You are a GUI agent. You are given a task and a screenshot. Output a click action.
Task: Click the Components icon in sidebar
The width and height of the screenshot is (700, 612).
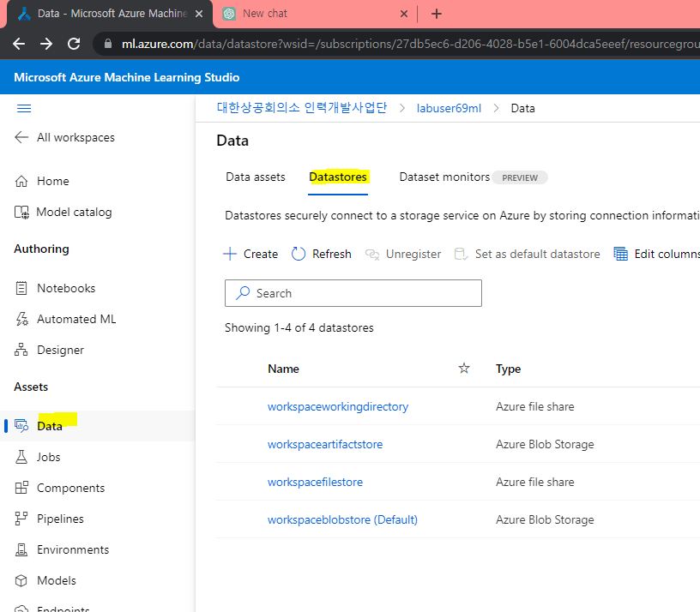click(21, 488)
